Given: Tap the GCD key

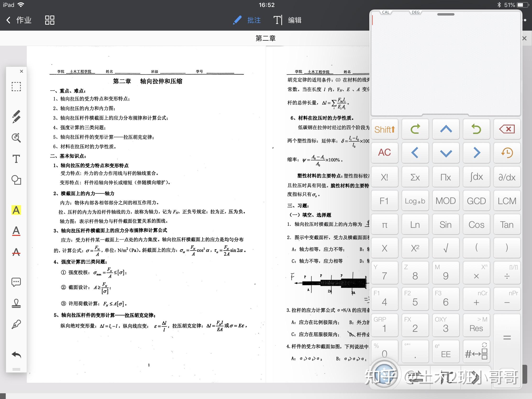Looking at the screenshot, I should [x=476, y=201].
